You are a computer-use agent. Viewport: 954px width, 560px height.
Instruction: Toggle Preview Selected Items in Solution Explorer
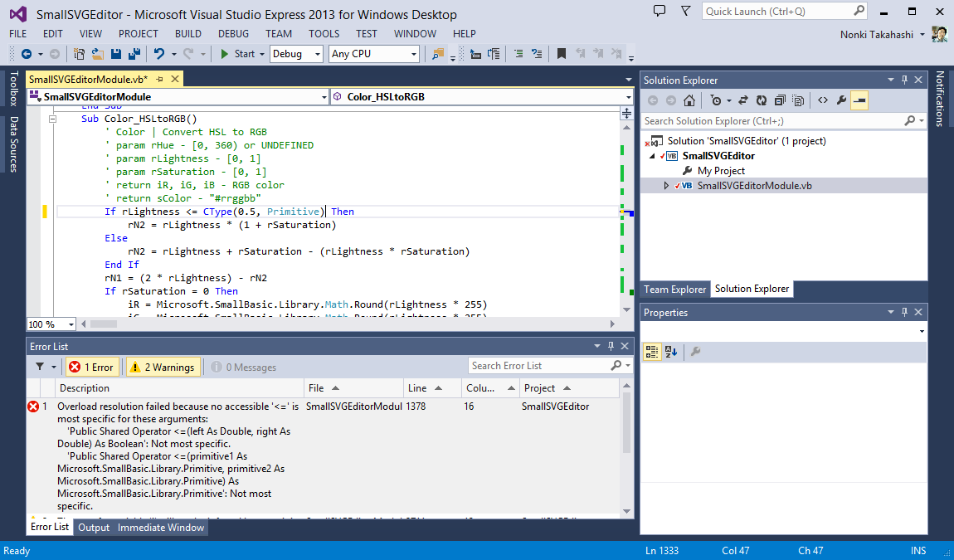(859, 100)
